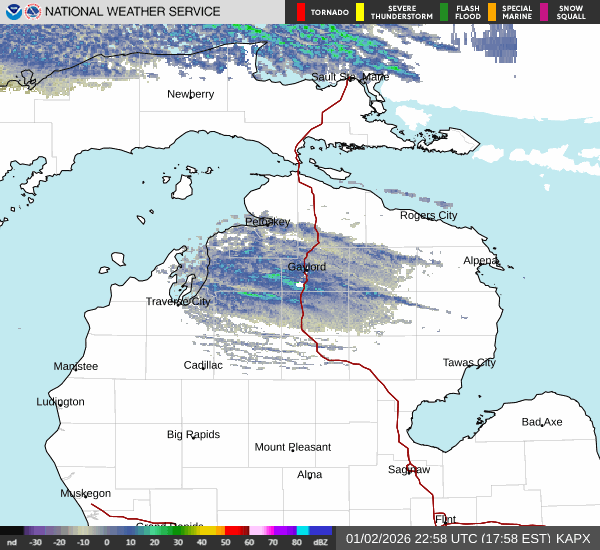Click the NOAA logo in the header

tap(12, 12)
